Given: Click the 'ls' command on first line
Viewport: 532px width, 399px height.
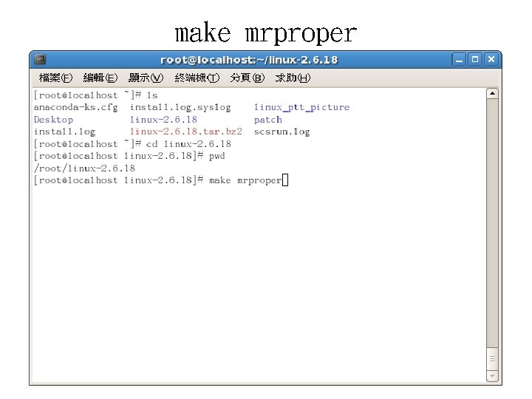Looking at the screenshot, I should tap(152, 95).
